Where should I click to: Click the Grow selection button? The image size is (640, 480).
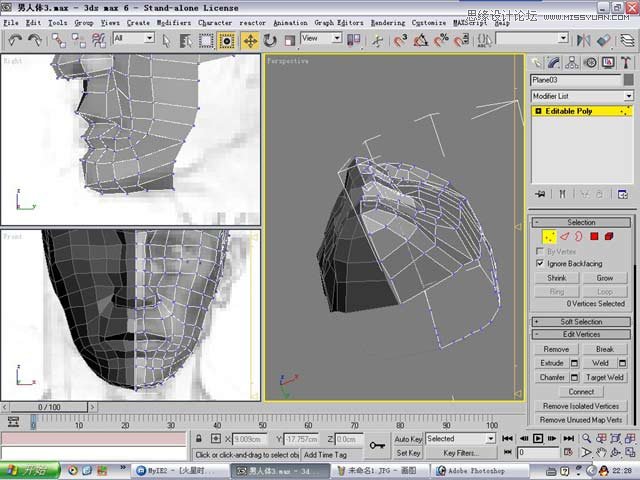(x=605, y=278)
